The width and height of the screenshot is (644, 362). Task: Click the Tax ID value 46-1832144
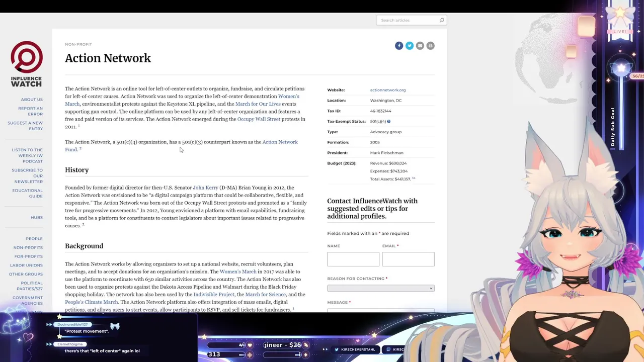(380, 111)
